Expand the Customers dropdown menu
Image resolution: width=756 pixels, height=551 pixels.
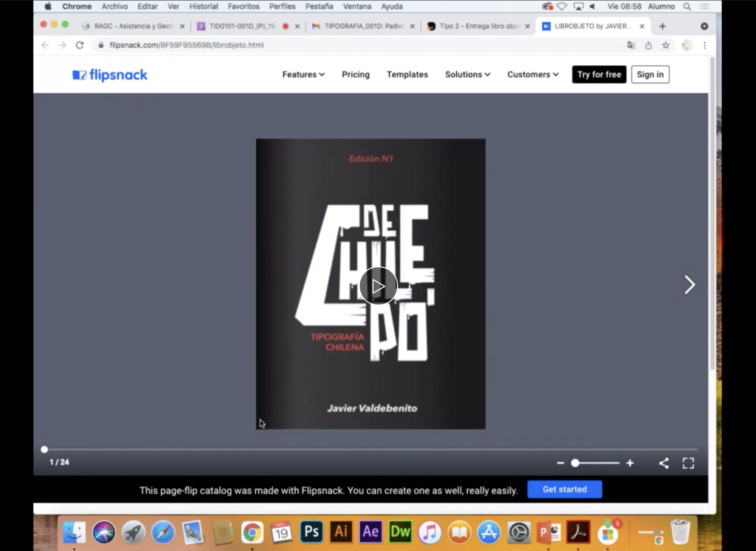tap(533, 75)
